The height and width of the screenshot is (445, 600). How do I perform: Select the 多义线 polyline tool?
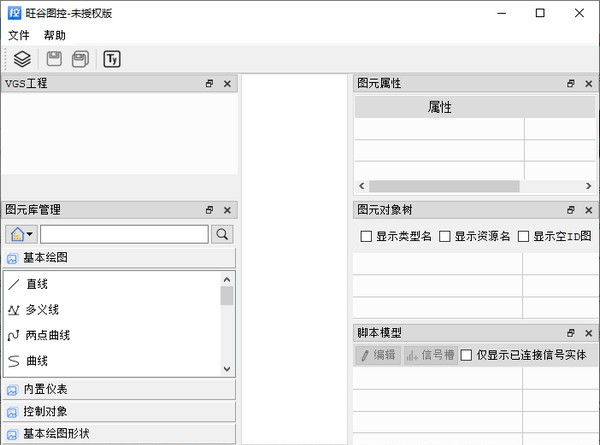[42, 310]
